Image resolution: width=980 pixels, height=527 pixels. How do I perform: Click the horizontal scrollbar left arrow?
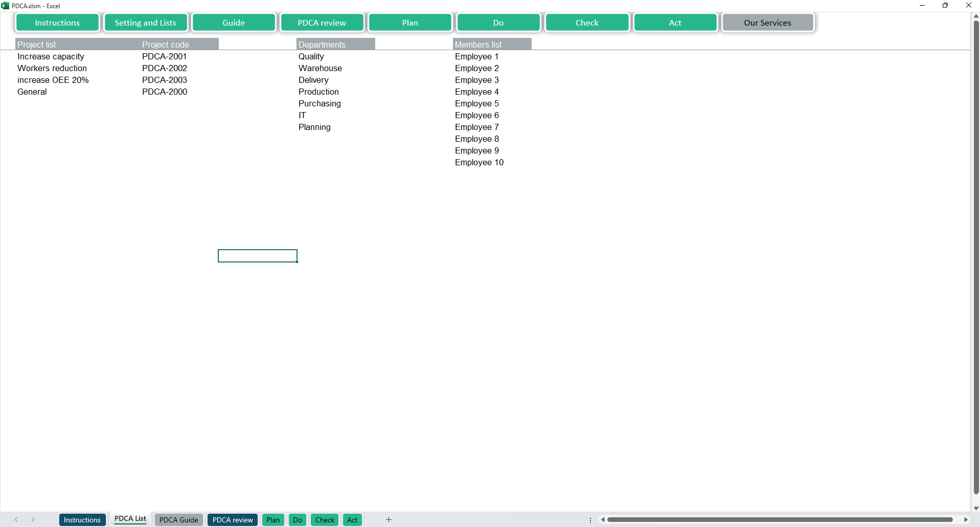(603, 520)
